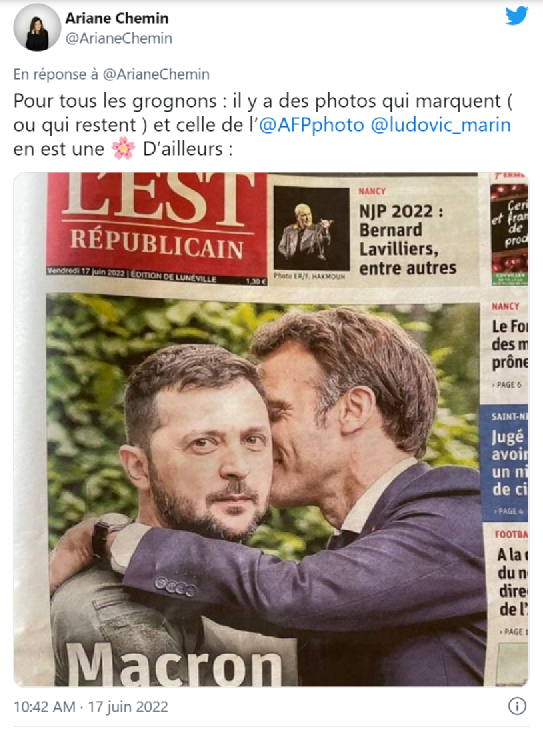Click the Macron headline on the photo
The image size is (543, 729).
click(x=174, y=665)
